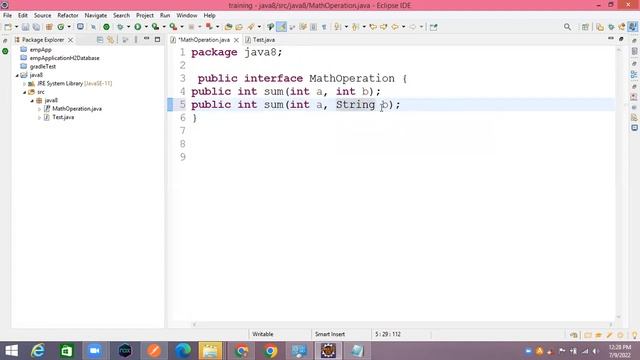
Task: Select the empApp project in Package Explorer
Action: 40,50
